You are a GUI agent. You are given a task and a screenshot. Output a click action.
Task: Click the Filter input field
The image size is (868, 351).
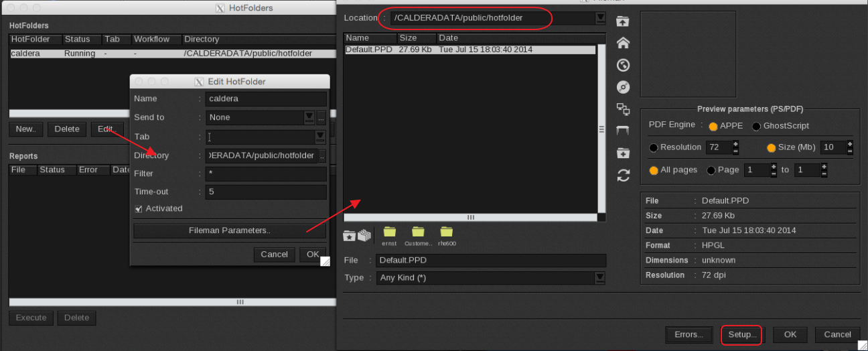[x=266, y=173]
